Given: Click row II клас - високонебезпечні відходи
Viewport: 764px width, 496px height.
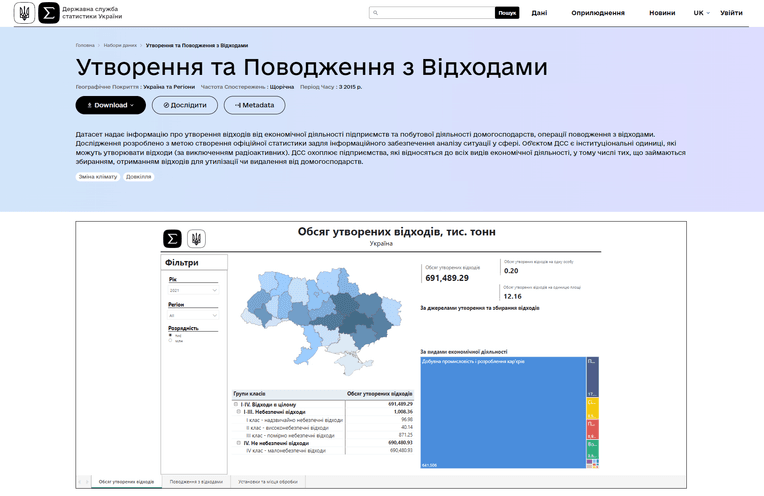Looking at the screenshot, I should click(323, 428).
